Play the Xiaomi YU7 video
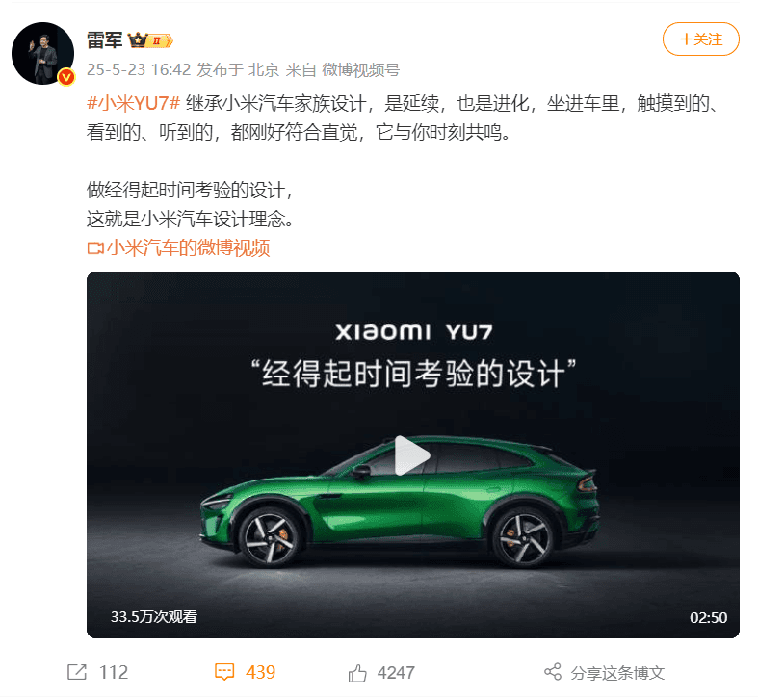Screen dimensions: 758x700 [x=412, y=455]
